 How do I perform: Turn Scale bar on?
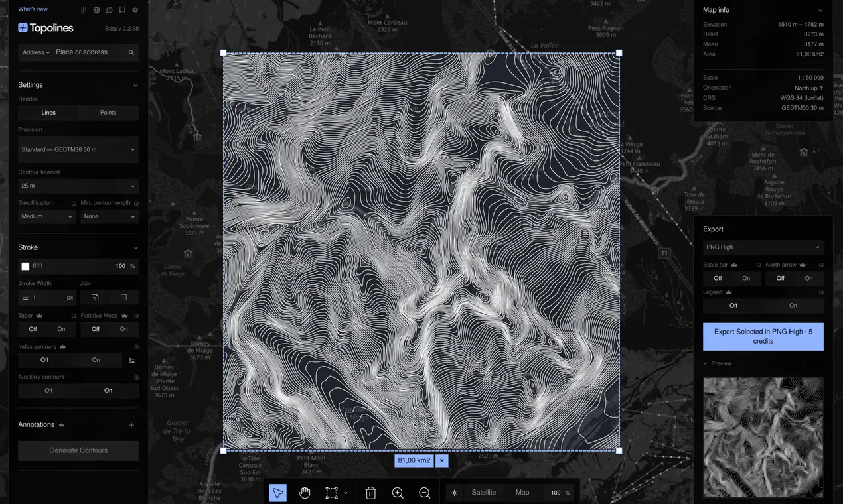pyautogui.click(x=746, y=279)
